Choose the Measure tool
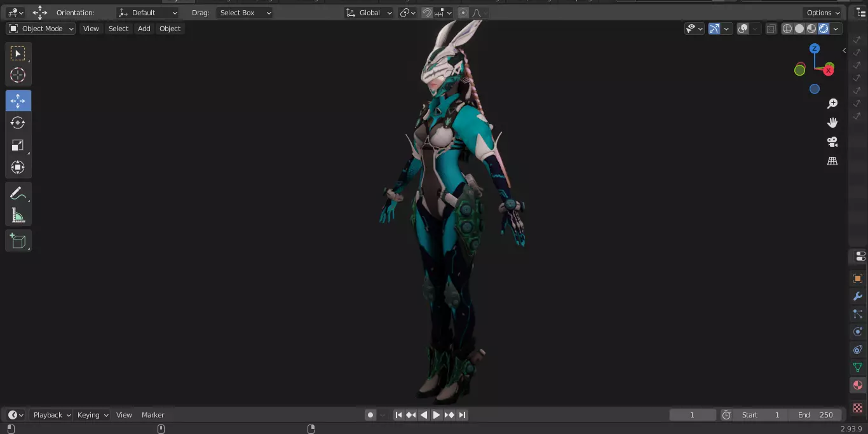The height and width of the screenshot is (434, 868). point(18,215)
